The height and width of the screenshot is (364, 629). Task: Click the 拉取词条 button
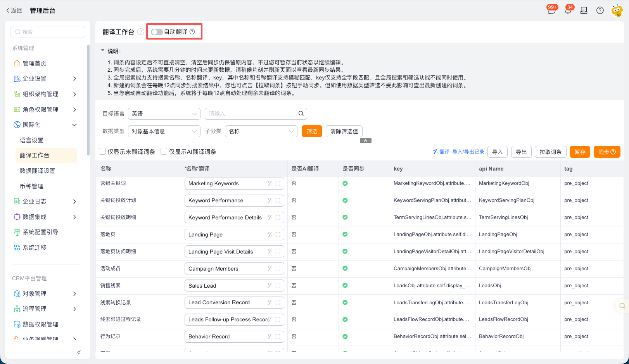point(551,152)
